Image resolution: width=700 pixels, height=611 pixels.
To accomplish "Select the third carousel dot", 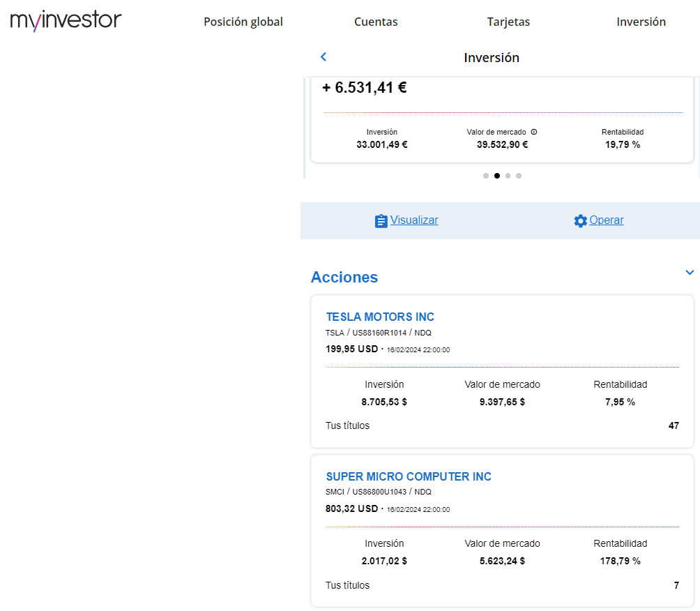I will tap(508, 176).
